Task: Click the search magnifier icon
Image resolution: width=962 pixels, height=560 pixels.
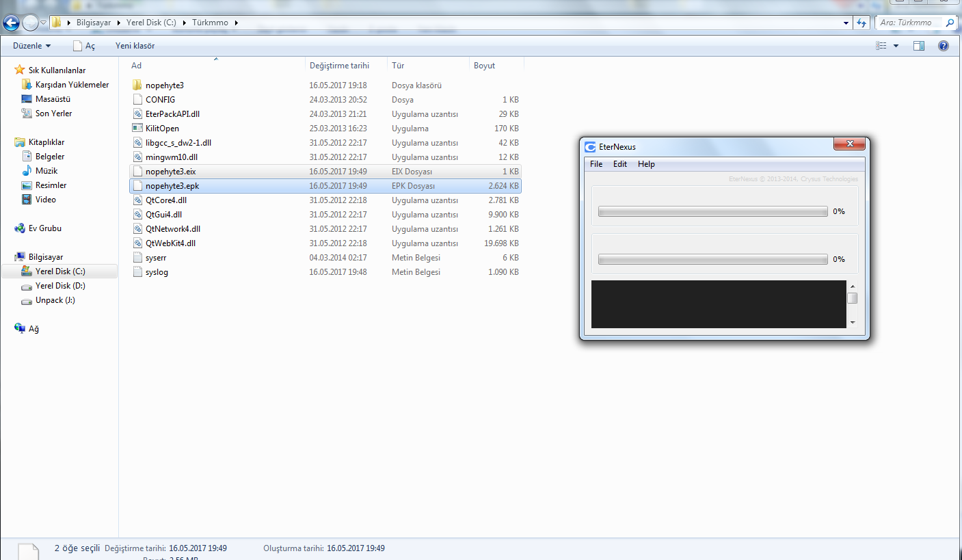Action: [x=950, y=23]
